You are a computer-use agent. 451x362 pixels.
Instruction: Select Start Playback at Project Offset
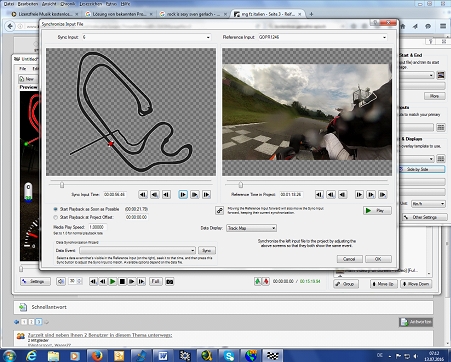coord(56,217)
